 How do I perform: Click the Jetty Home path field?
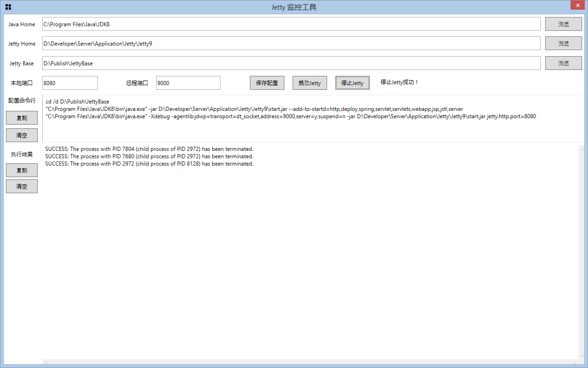[291, 43]
